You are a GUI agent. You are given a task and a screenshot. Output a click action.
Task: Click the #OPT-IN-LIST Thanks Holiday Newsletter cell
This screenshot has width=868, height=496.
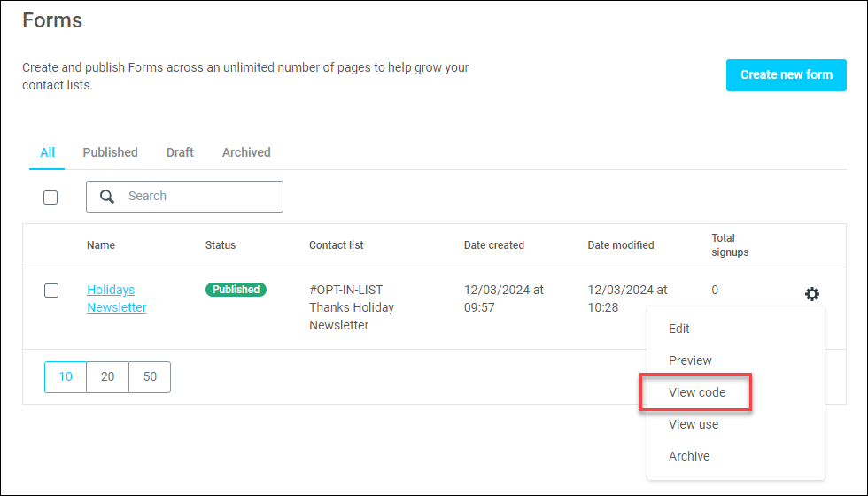[x=352, y=307]
